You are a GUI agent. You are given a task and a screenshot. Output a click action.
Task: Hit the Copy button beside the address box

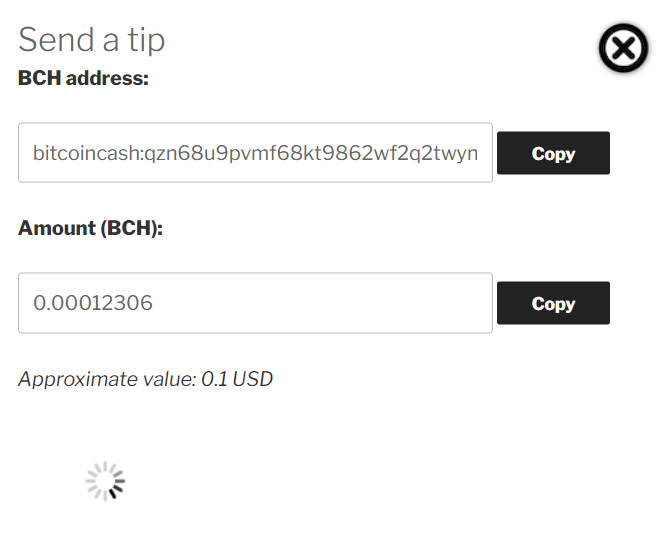(553, 153)
